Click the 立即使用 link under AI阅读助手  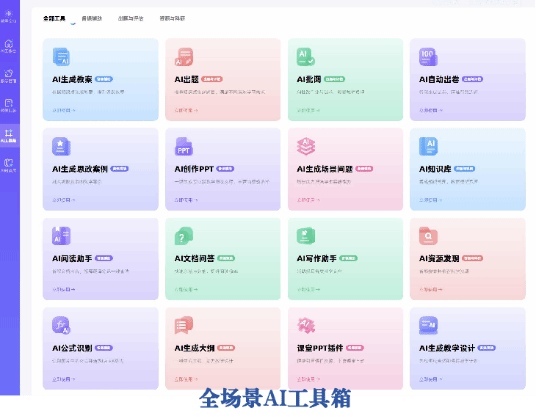64,290
